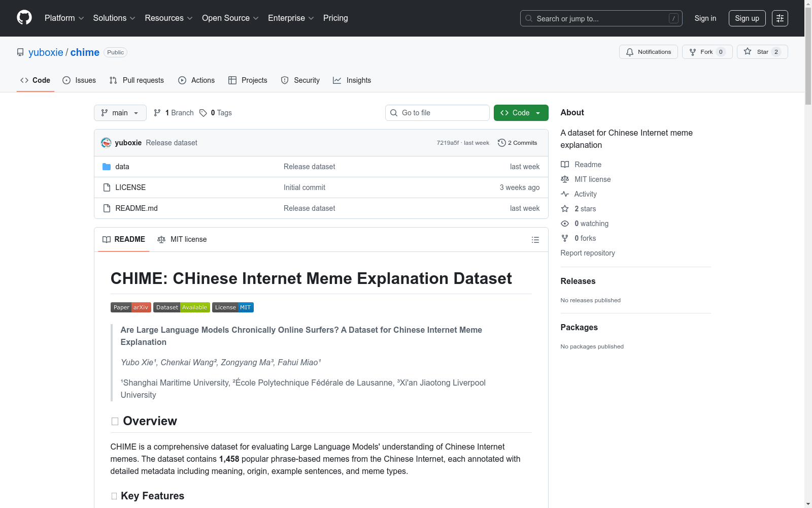Click the yuboxie avatar image
812x508 pixels.
point(106,143)
